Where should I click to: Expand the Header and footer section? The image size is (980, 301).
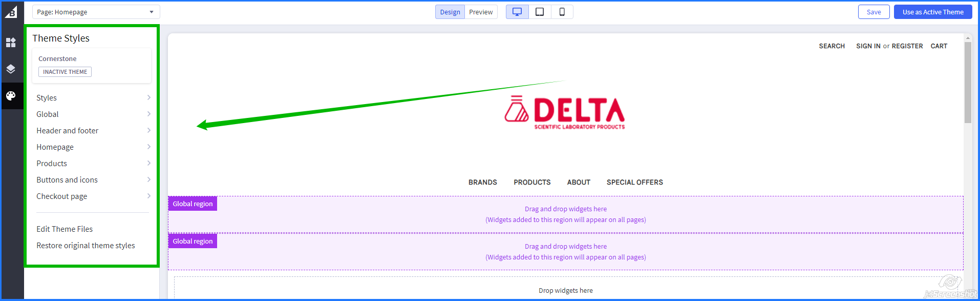tap(93, 131)
